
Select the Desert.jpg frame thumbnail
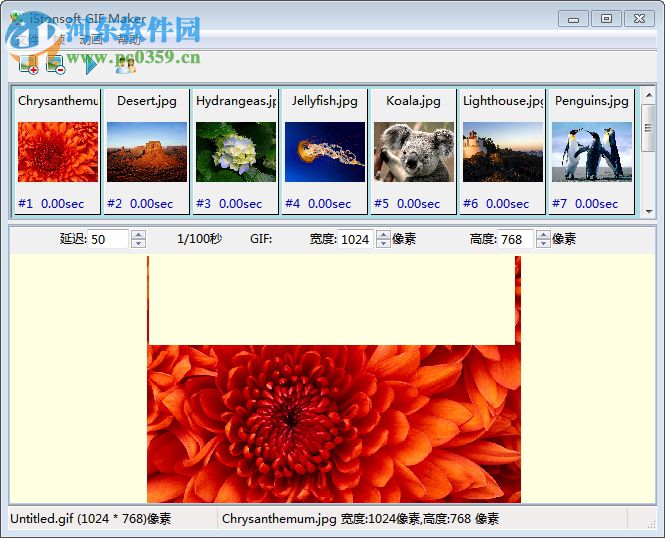(147, 152)
